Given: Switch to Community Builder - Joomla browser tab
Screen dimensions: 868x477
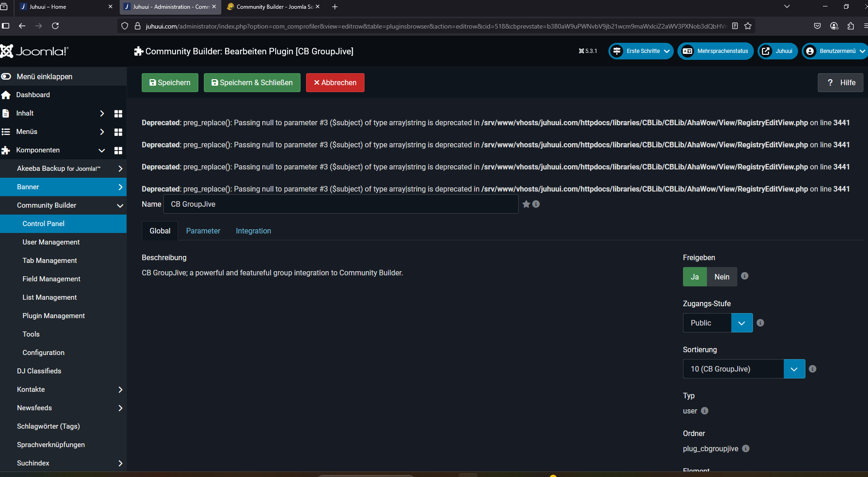Looking at the screenshot, I should [273, 7].
